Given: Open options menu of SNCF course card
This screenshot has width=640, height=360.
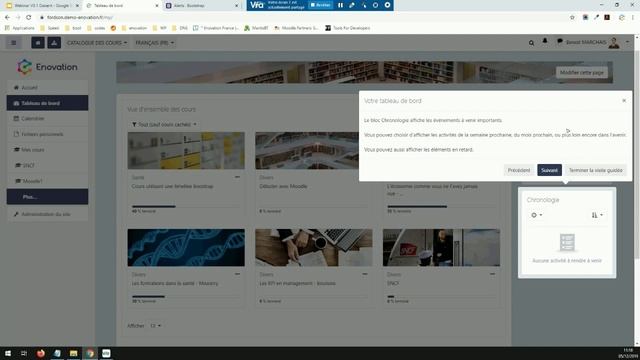Looking at the screenshot, I should click(492, 274).
